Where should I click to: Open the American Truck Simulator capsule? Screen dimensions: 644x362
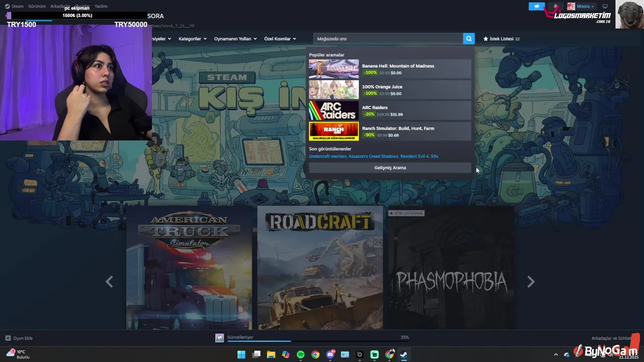pos(189,267)
